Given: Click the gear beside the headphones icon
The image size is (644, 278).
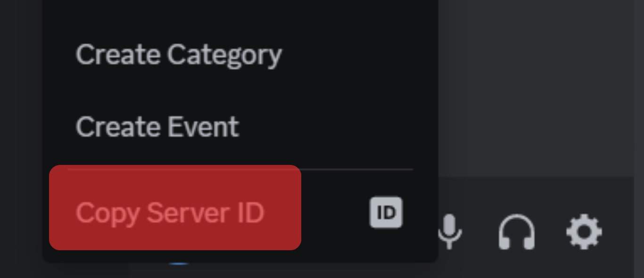Looking at the screenshot, I should point(584,231).
